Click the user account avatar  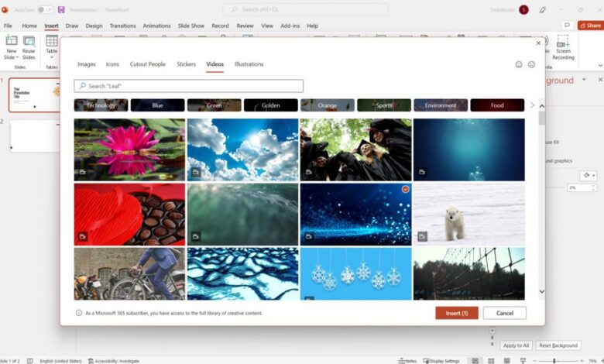pyautogui.click(x=523, y=9)
